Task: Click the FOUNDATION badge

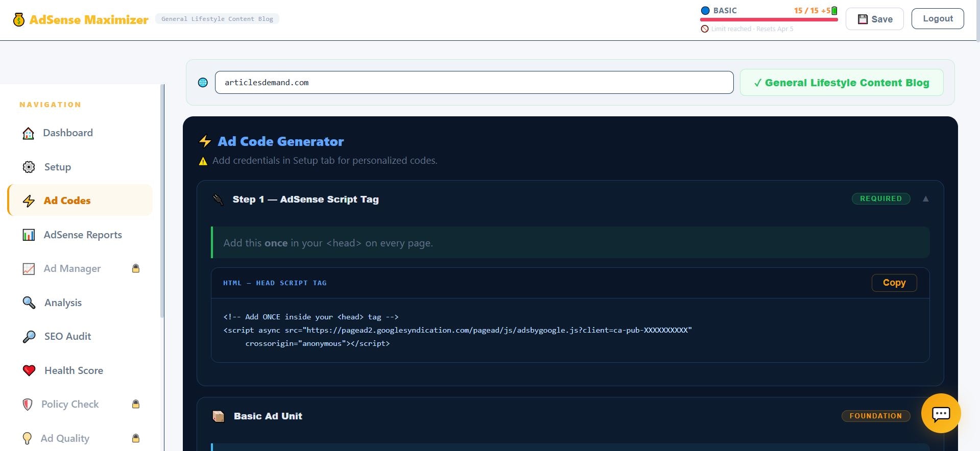Action: pyautogui.click(x=875, y=416)
